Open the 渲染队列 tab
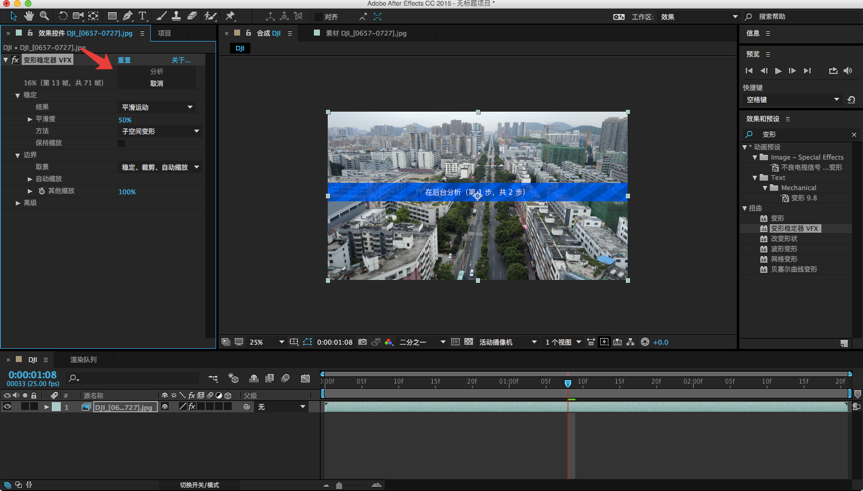 [x=83, y=360]
